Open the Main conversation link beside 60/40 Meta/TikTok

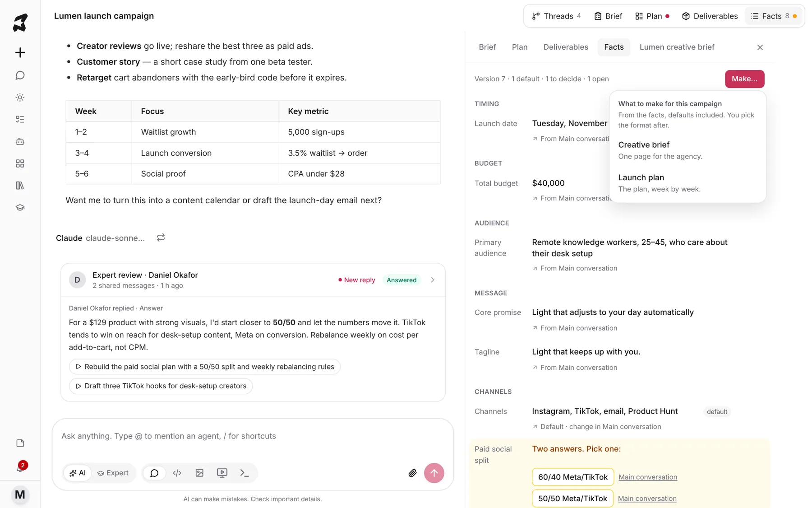point(648,477)
